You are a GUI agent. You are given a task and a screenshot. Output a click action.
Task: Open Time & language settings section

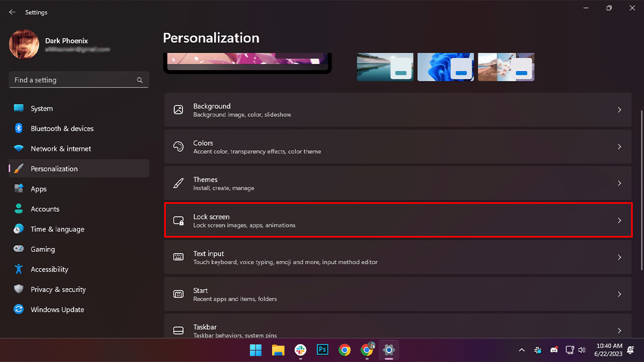coord(57,229)
